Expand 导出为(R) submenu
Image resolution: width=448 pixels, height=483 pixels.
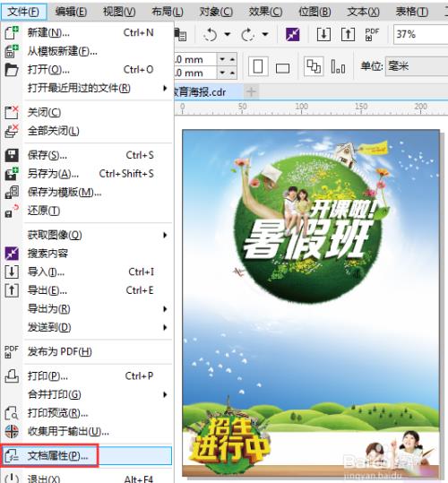(x=165, y=309)
